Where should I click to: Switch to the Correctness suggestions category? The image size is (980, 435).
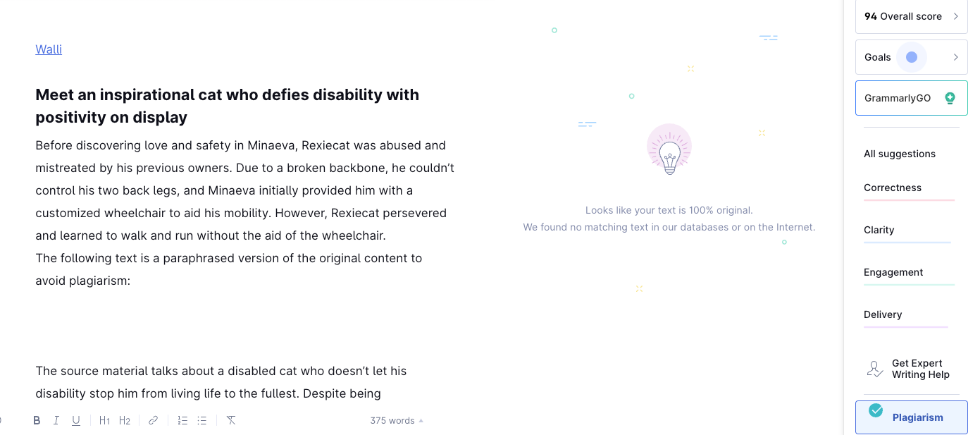892,188
